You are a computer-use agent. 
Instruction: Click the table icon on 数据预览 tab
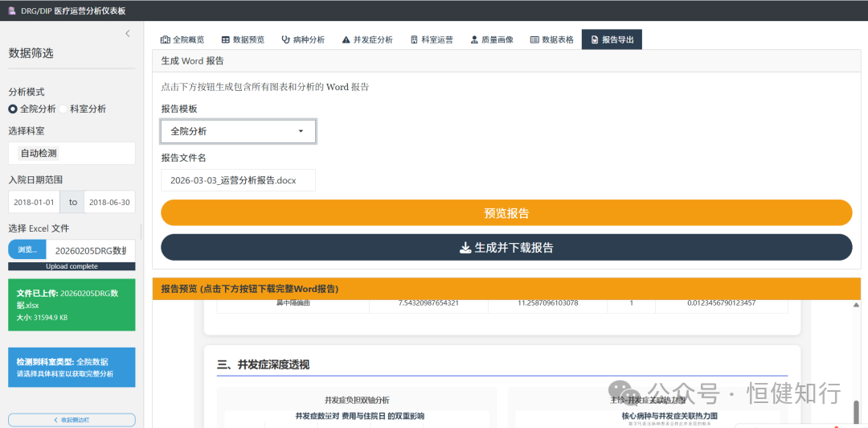click(226, 40)
